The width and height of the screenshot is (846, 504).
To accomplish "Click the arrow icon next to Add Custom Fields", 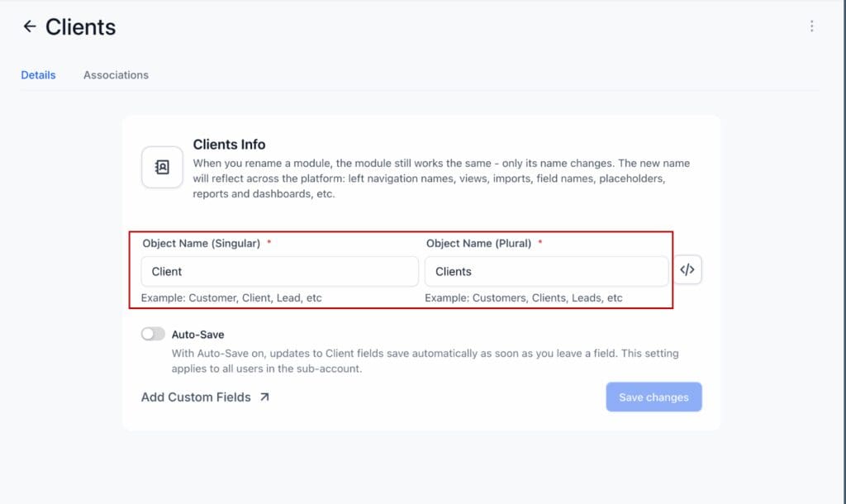I will pos(264,396).
